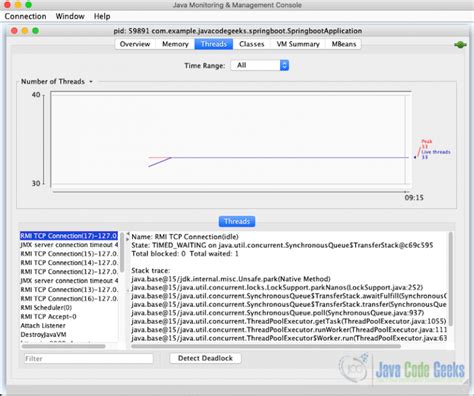
Task: Click the blue Threads button below chart
Action: [x=237, y=221]
